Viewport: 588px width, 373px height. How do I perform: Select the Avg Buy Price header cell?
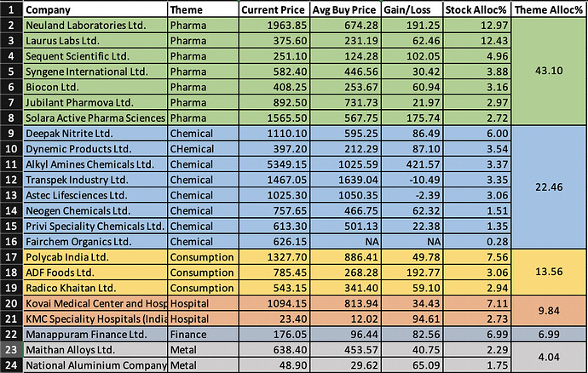(x=340, y=9)
